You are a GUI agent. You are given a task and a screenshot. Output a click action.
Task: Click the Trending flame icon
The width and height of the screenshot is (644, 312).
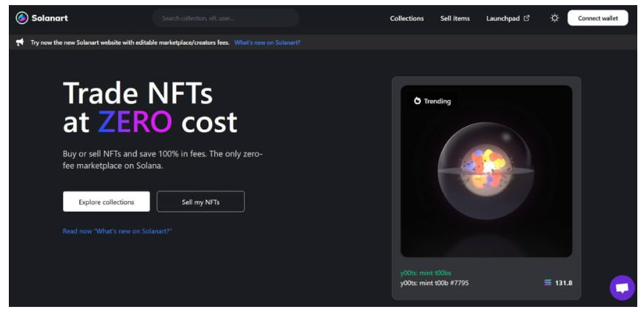click(x=417, y=100)
